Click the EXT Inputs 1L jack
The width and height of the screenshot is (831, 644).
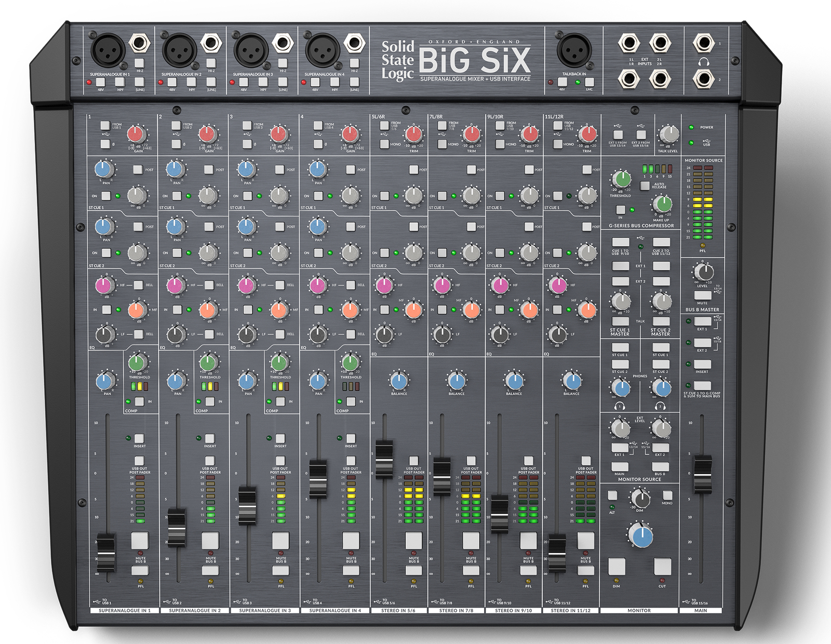(628, 43)
